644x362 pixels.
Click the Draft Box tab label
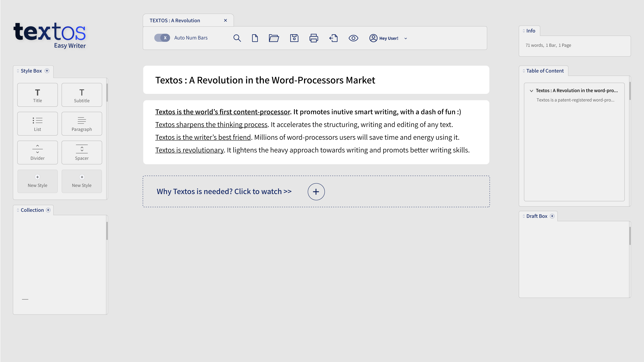[x=537, y=216]
